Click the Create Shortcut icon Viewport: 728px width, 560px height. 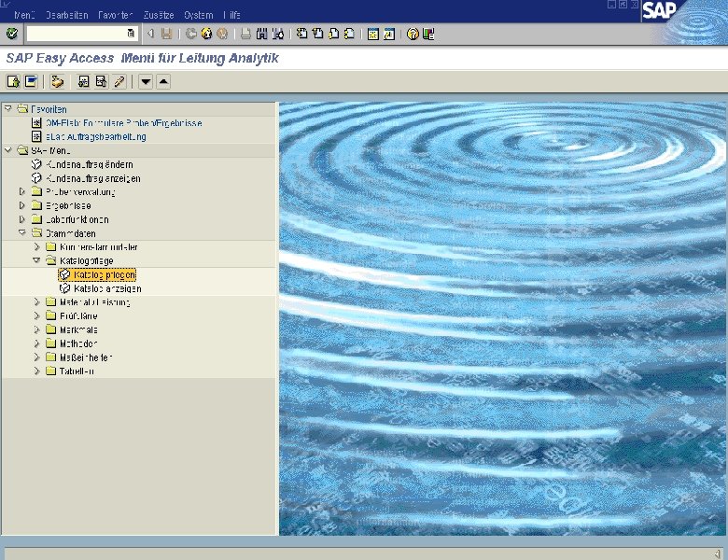point(388,34)
